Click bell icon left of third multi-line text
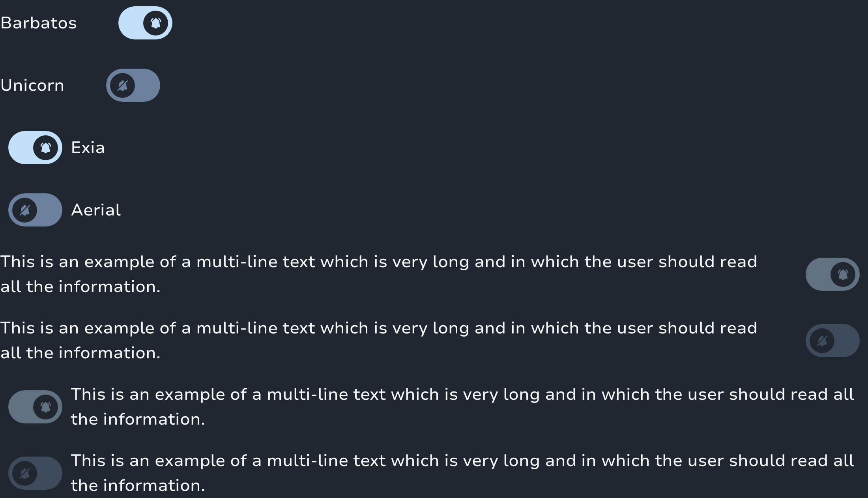 [x=46, y=407]
